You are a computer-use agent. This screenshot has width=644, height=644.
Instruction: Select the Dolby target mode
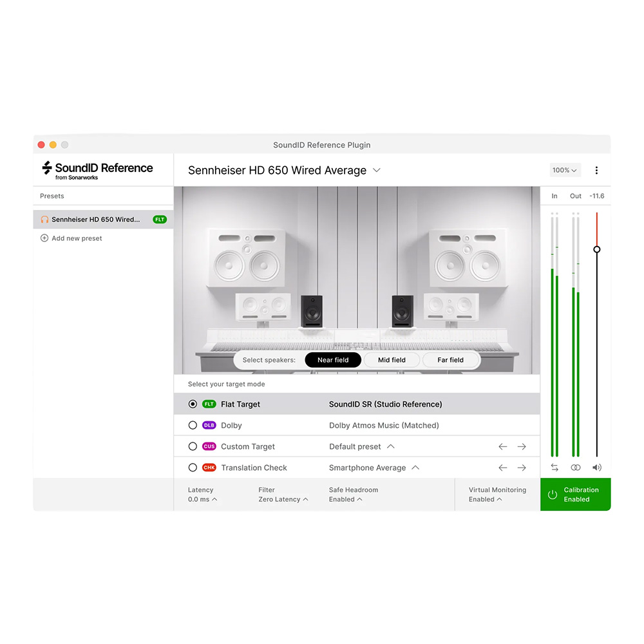click(x=193, y=425)
